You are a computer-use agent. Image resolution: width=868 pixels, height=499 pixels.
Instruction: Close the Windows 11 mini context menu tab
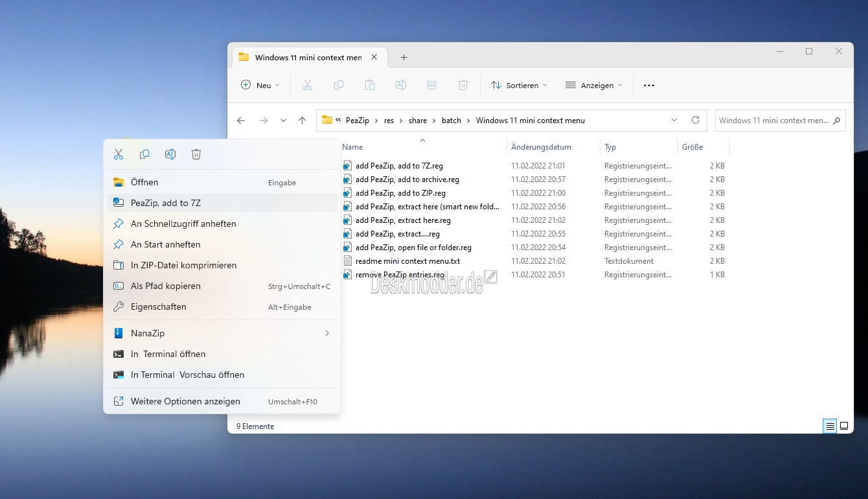pyautogui.click(x=374, y=57)
